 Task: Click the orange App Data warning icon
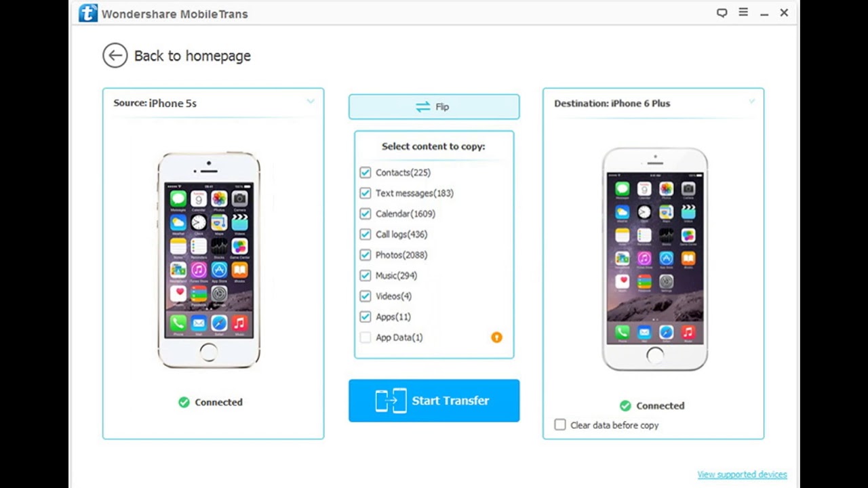(x=496, y=337)
